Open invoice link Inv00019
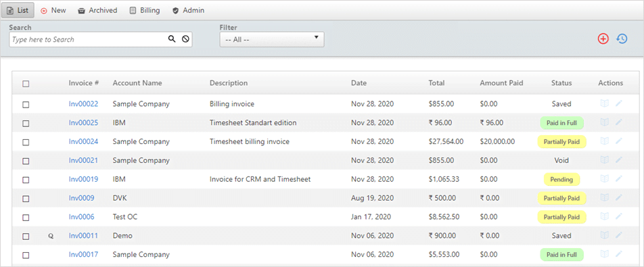This screenshot has height=267, width=644. (83, 179)
